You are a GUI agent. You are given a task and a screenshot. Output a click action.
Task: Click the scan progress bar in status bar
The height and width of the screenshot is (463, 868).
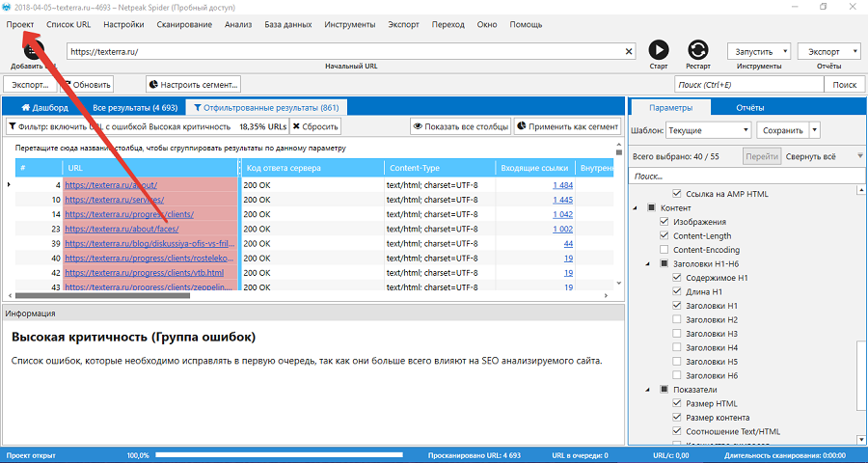279,455
